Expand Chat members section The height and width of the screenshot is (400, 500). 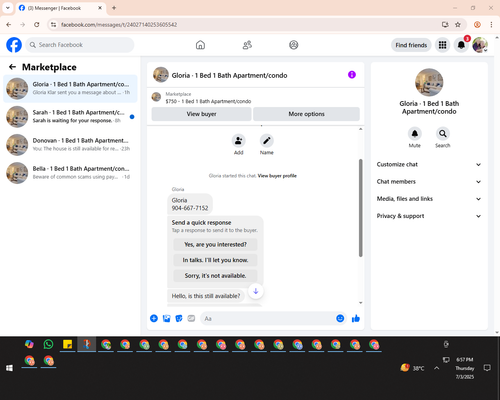pyautogui.click(x=429, y=182)
